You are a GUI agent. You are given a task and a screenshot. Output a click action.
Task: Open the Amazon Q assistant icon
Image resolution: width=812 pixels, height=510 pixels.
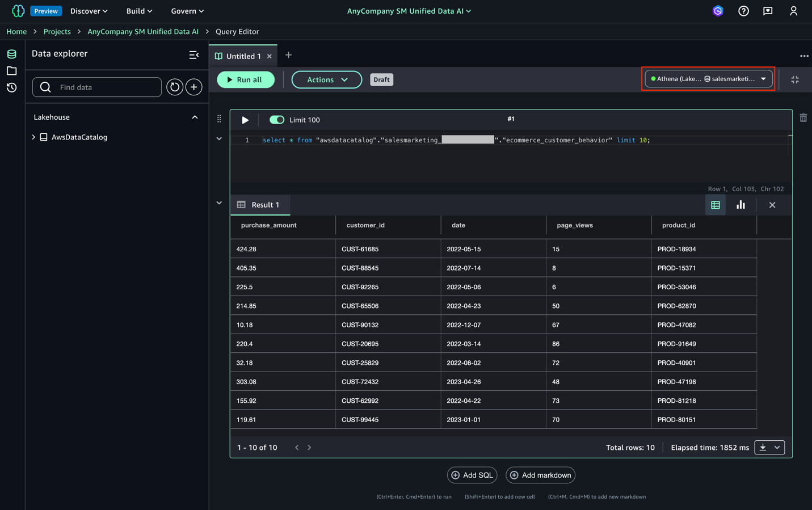pyautogui.click(x=718, y=11)
